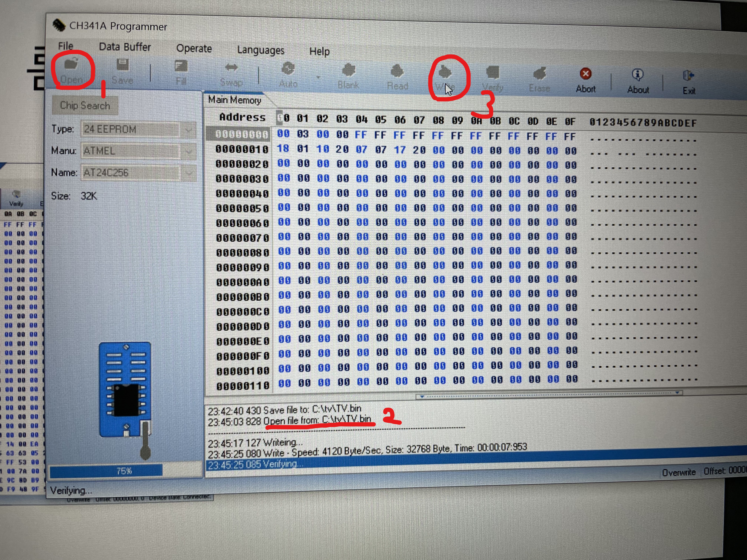747x560 pixels.
Task: Select address row 00000010
Action: click(x=242, y=149)
